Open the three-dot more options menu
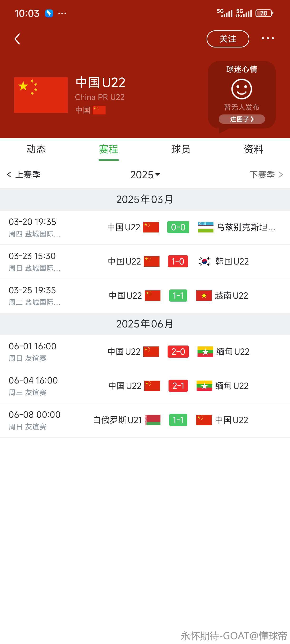290x644 pixels. (x=267, y=38)
